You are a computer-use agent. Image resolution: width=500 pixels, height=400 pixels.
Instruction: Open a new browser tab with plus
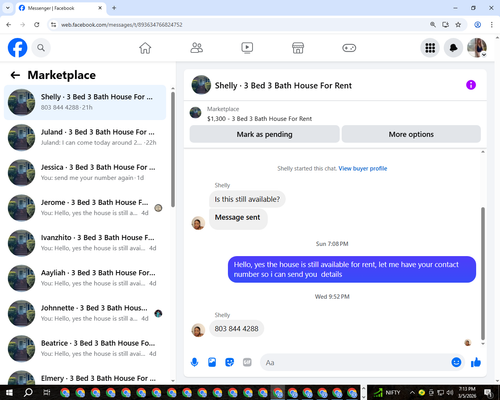[x=114, y=8]
